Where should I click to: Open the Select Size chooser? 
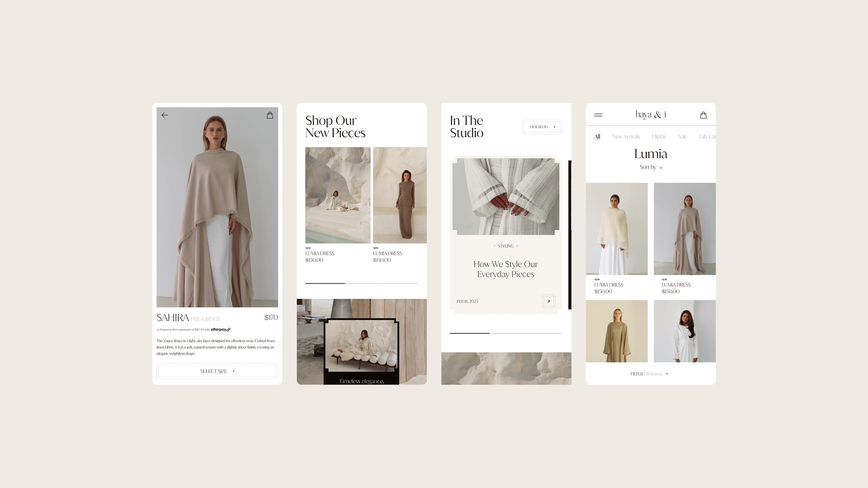click(217, 371)
